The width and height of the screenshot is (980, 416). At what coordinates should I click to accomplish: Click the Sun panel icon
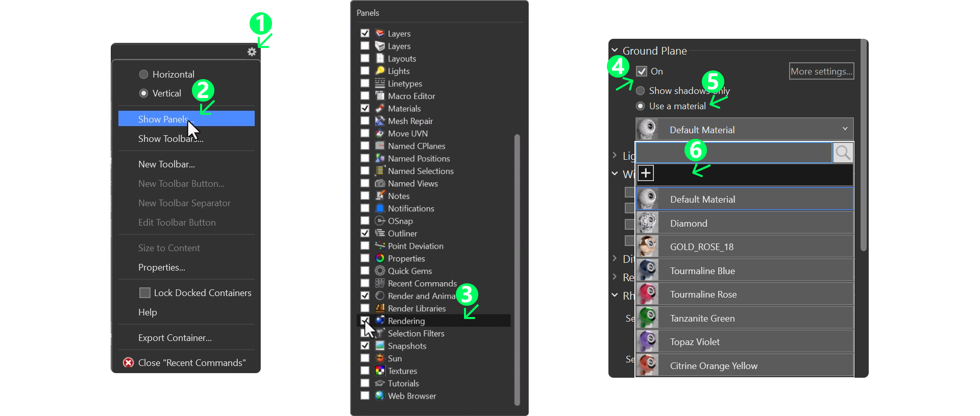[380, 358]
